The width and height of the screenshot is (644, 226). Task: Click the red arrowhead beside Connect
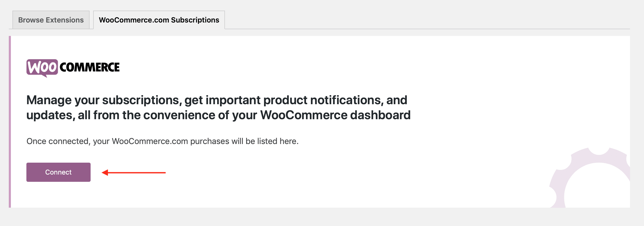(x=105, y=172)
